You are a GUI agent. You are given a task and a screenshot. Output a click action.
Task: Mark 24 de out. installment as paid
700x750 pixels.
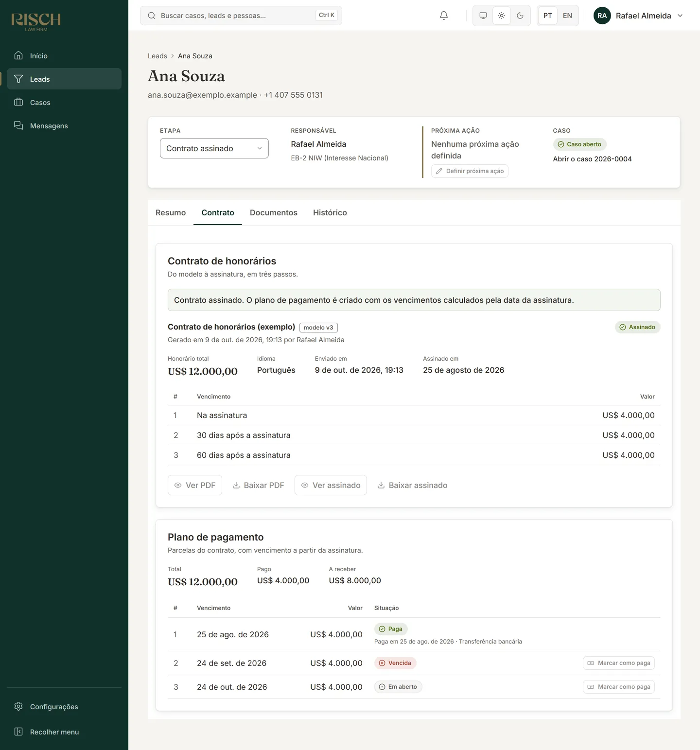(619, 687)
